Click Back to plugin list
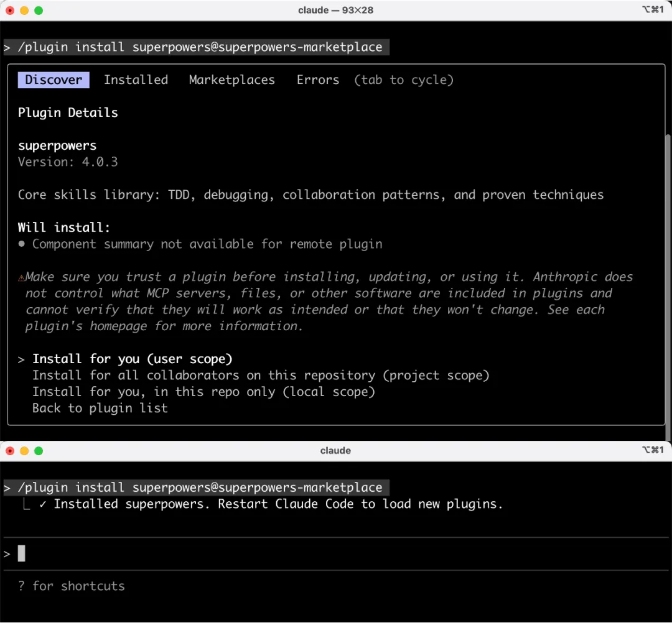The height and width of the screenshot is (623, 672). point(100,408)
